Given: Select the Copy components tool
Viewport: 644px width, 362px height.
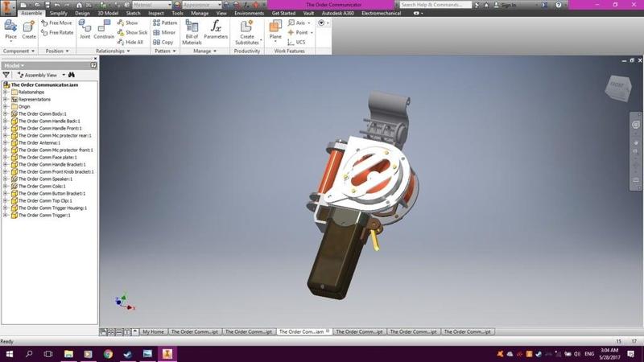Looking at the screenshot, I should (x=163, y=43).
